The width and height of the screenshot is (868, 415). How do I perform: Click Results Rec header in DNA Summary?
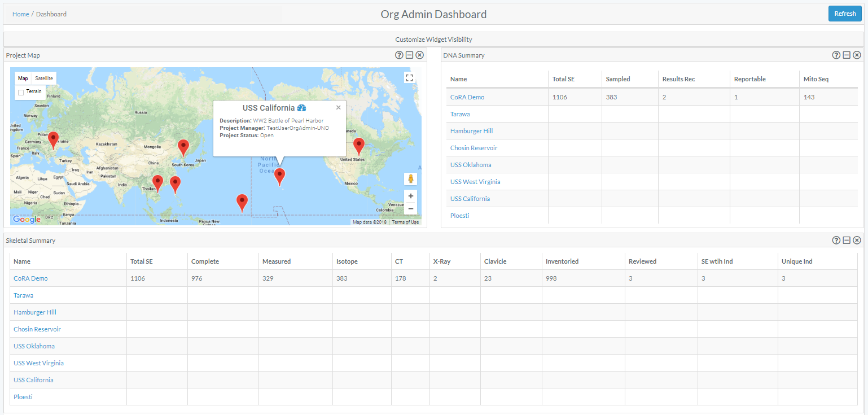click(x=678, y=79)
